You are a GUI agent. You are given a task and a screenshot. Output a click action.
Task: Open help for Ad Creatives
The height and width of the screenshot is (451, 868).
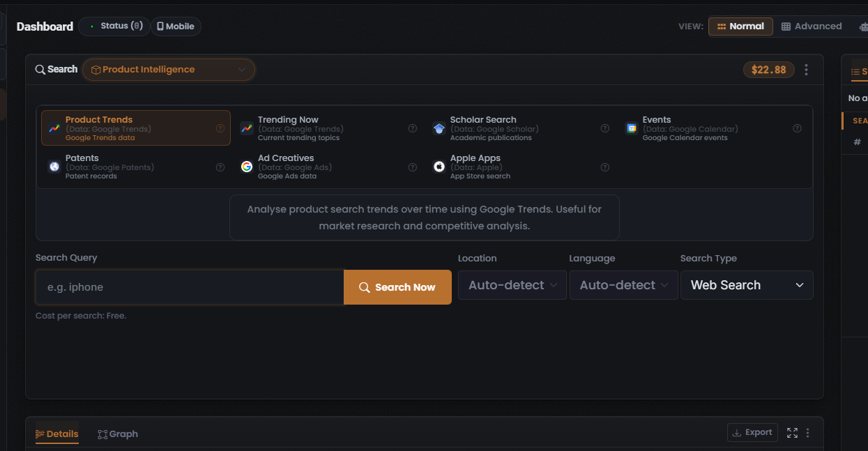[x=413, y=167]
